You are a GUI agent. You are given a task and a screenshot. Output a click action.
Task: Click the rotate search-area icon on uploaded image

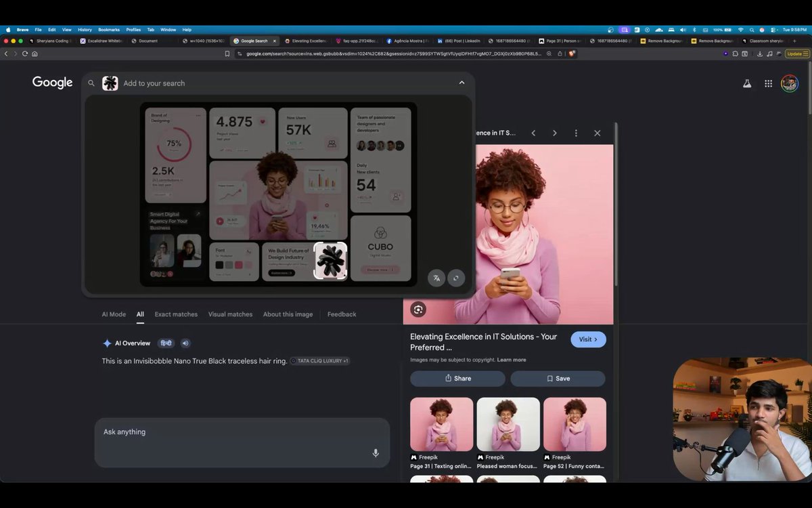[x=456, y=278]
